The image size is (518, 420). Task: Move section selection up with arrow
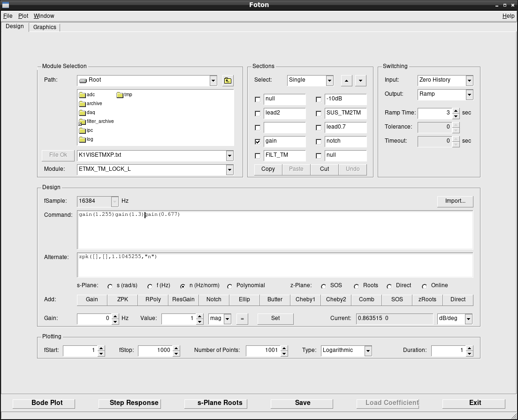tap(346, 81)
